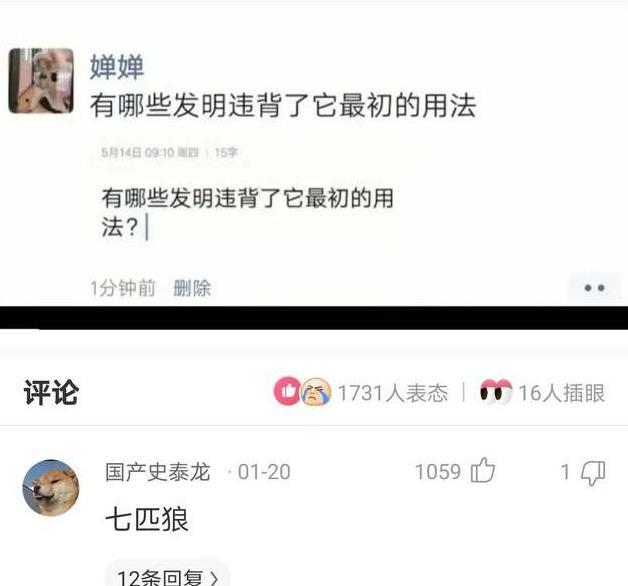Expand the 12条回复 replies

pos(167,578)
